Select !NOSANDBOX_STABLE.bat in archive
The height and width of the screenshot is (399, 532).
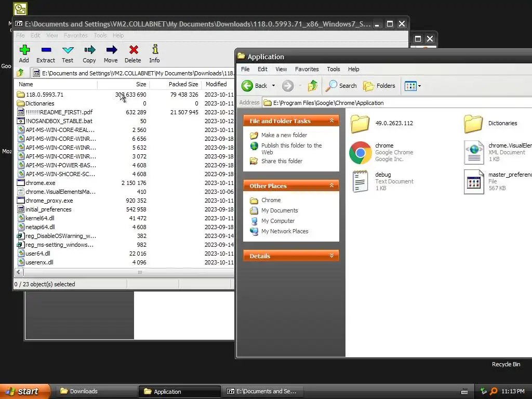pyautogui.click(x=59, y=121)
